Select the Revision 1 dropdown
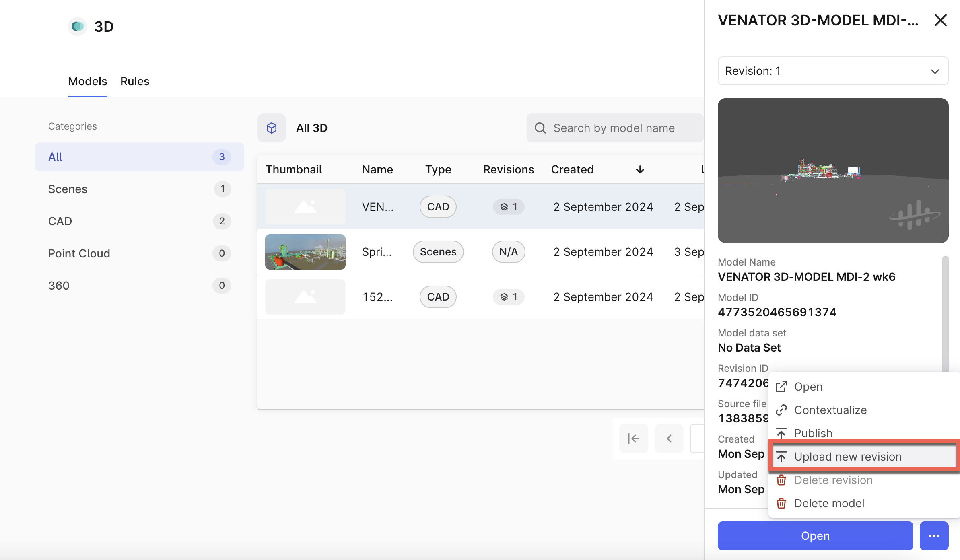This screenshot has height=560, width=960. click(833, 71)
